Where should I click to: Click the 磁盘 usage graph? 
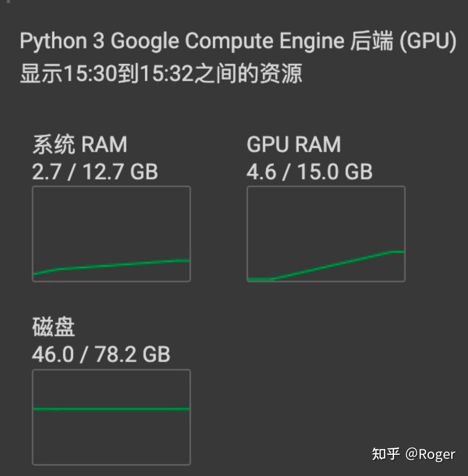click(x=111, y=417)
